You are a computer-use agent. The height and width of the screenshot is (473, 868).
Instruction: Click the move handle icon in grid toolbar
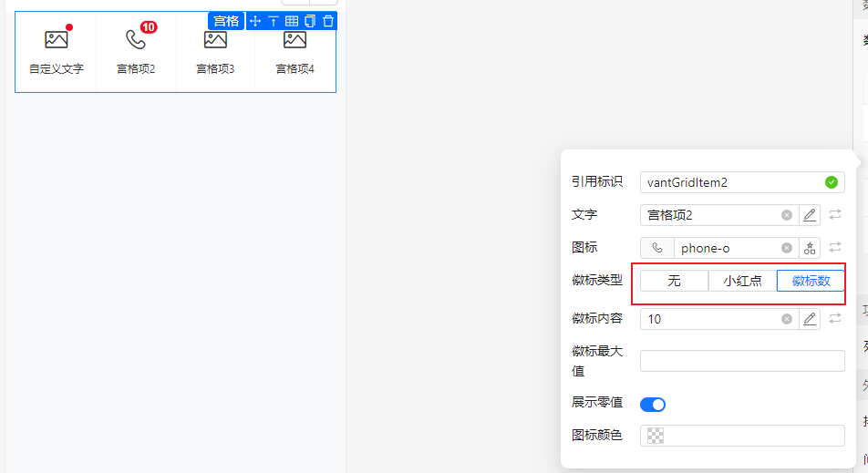click(255, 21)
